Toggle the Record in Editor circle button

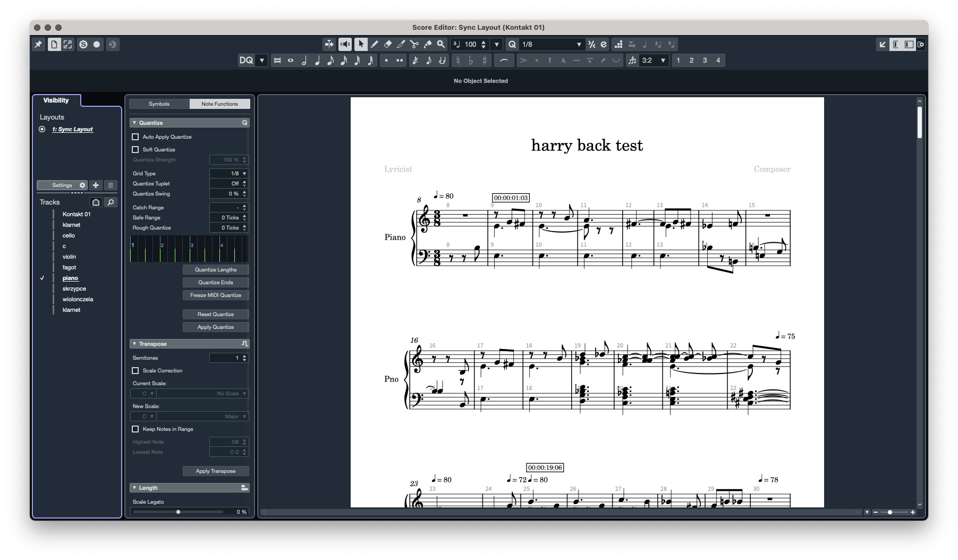click(97, 44)
